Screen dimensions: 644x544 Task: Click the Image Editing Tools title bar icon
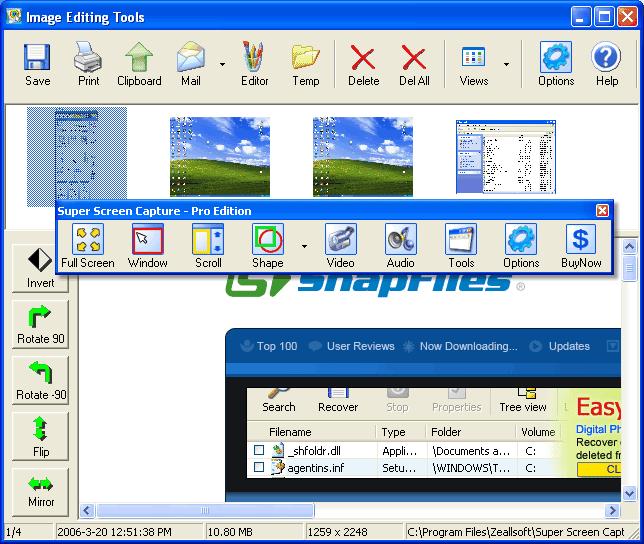pos(14,16)
